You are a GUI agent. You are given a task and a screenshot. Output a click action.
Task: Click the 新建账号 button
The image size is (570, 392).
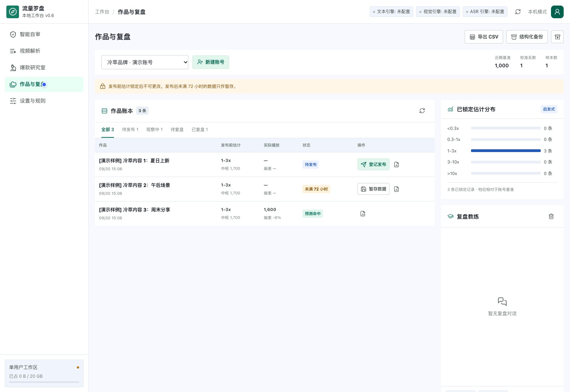pos(211,62)
